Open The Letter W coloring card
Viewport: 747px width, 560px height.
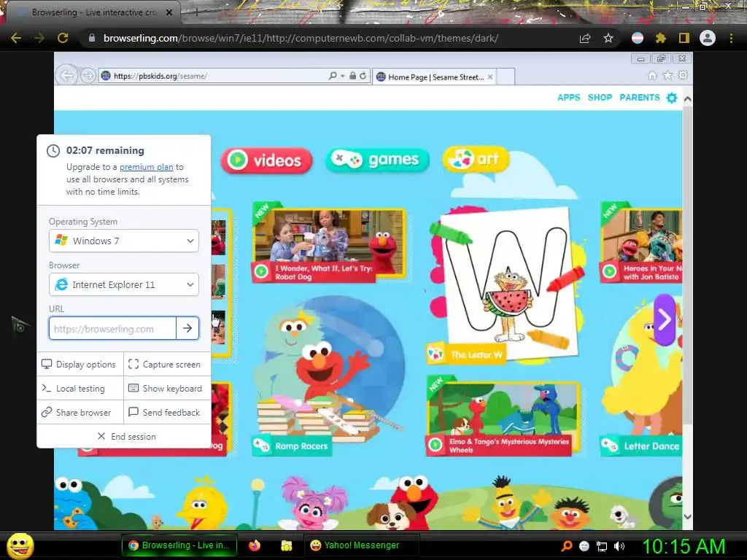click(505, 285)
